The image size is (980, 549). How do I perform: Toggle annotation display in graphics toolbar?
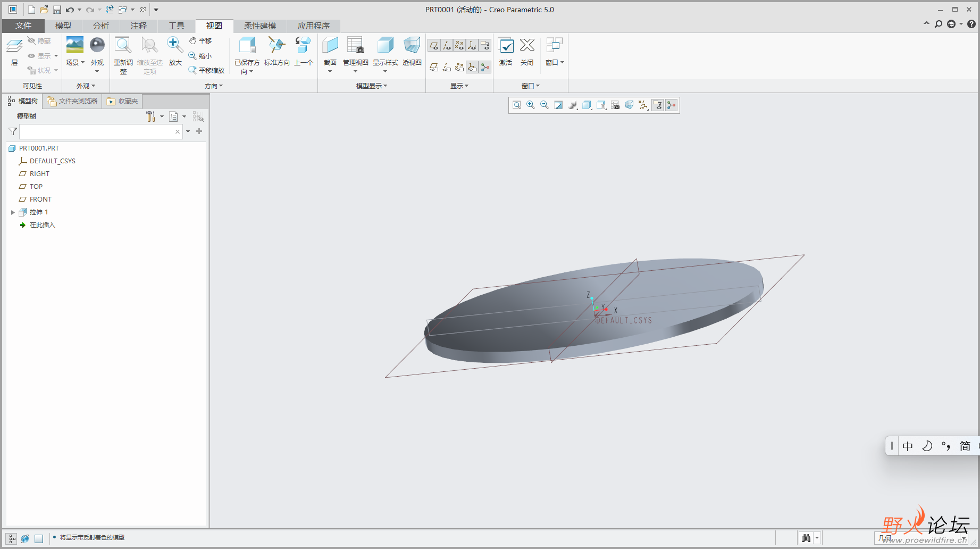(657, 105)
